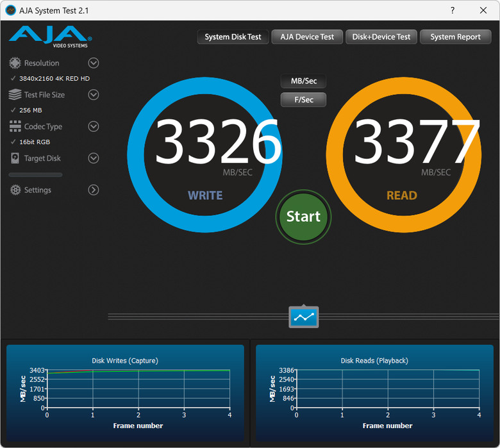Click the Test File Size stack icon
The height and width of the screenshot is (448, 500).
coord(15,95)
